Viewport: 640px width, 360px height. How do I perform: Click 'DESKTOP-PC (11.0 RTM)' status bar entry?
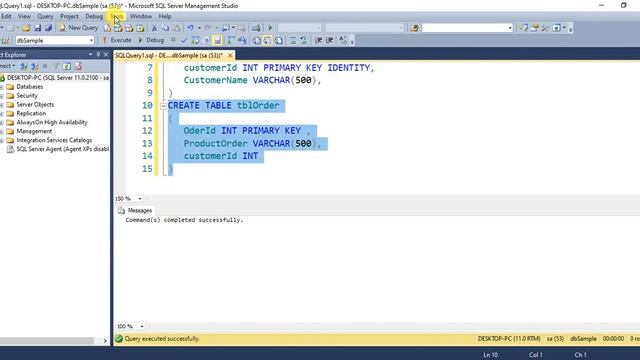click(509, 339)
